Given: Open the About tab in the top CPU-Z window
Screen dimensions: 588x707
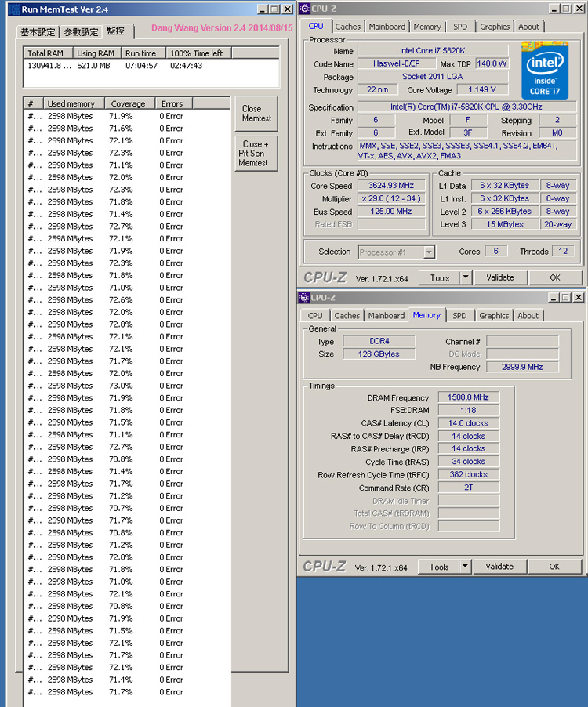Looking at the screenshot, I should point(528,27).
